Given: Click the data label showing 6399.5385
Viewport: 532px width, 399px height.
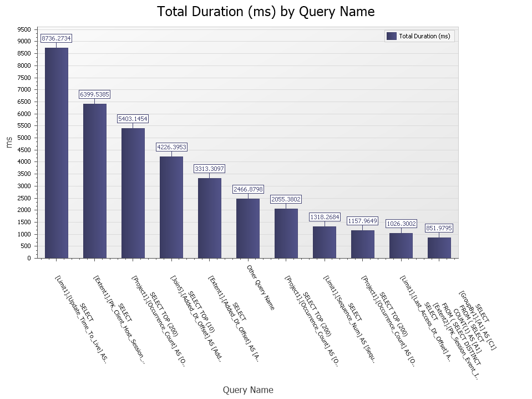Looking at the screenshot, I should coord(95,94).
